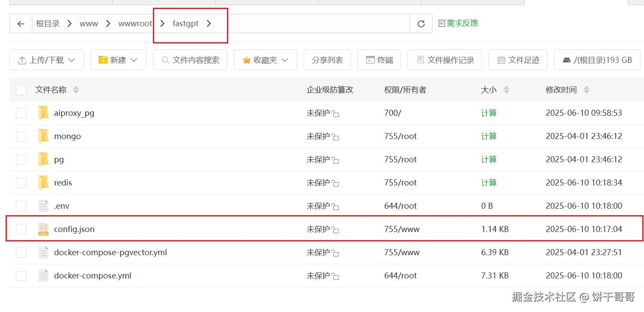Refresh the file list

pos(421,24)
